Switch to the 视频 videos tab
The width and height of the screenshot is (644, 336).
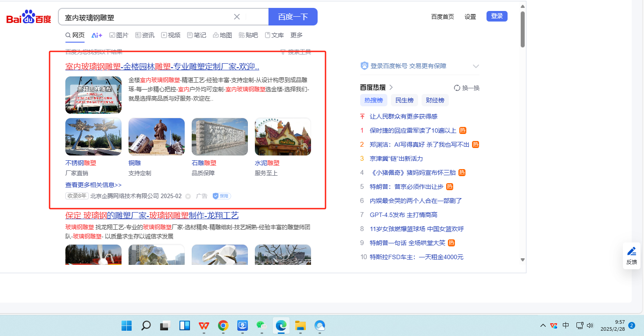[171, 35]
